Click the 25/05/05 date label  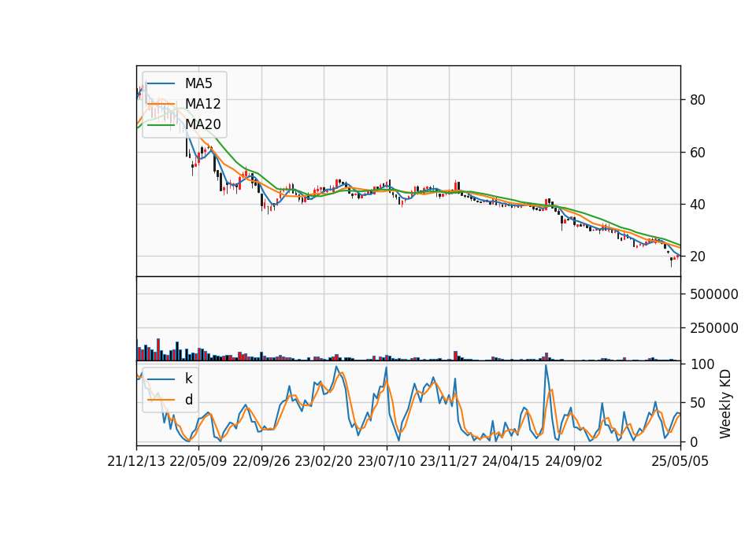[680, 461]
